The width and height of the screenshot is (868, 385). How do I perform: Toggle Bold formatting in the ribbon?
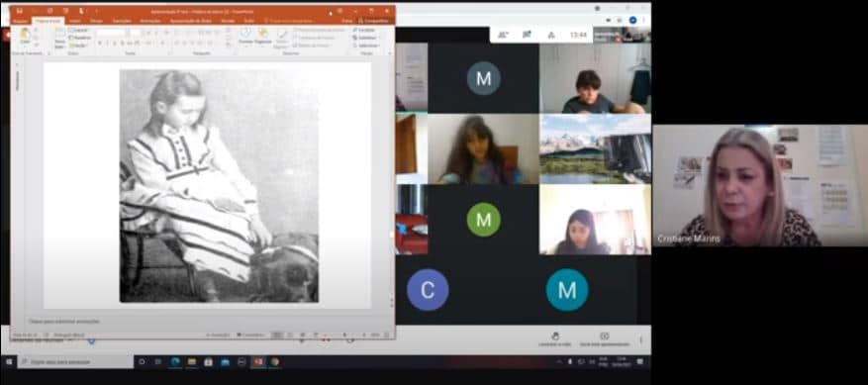pyautogui.click(x=100, y=43)
